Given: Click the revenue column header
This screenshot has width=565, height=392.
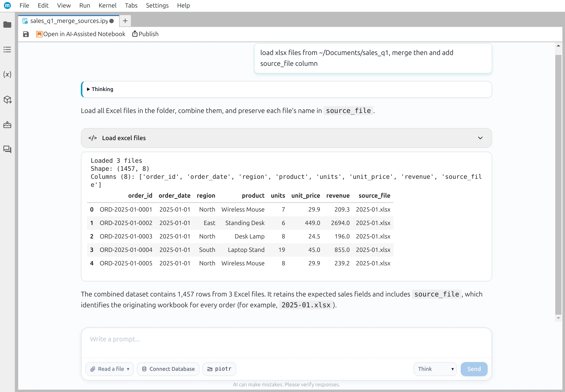Looking at the screenshot, I should 338,196.
